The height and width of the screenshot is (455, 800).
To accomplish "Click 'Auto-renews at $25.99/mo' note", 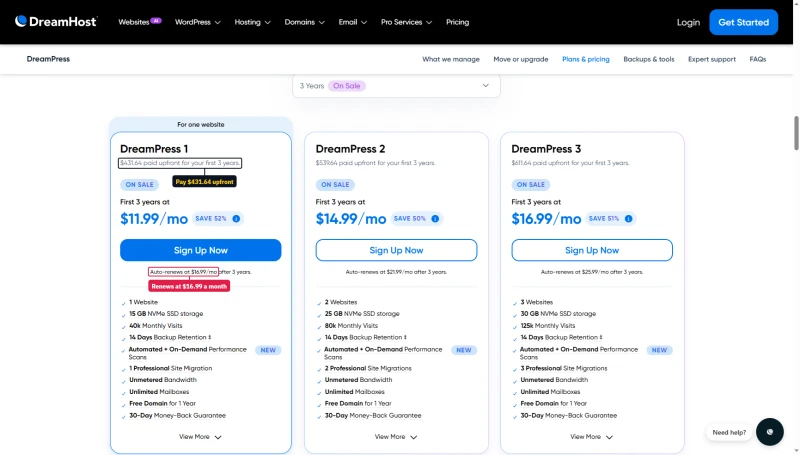I will pos(574,272).
